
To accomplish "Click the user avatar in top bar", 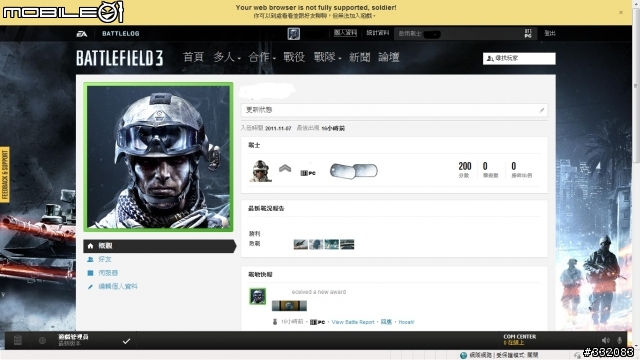I will click(x=293, y=33).
